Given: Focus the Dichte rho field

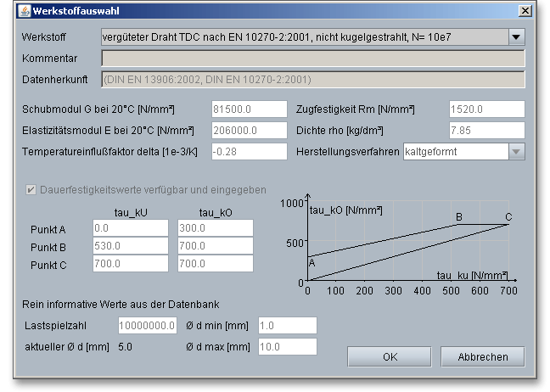Looking at the screenshot, I should (x=486, y=131).
